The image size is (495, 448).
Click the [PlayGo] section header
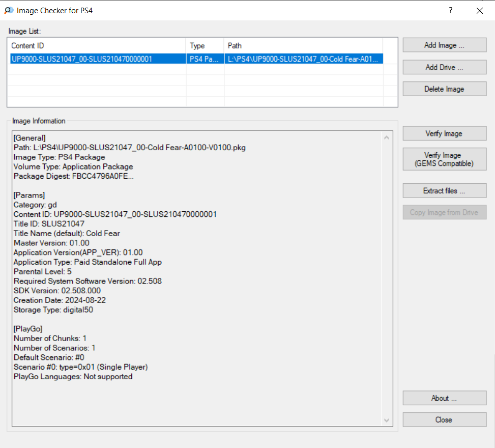coord(28,329)
